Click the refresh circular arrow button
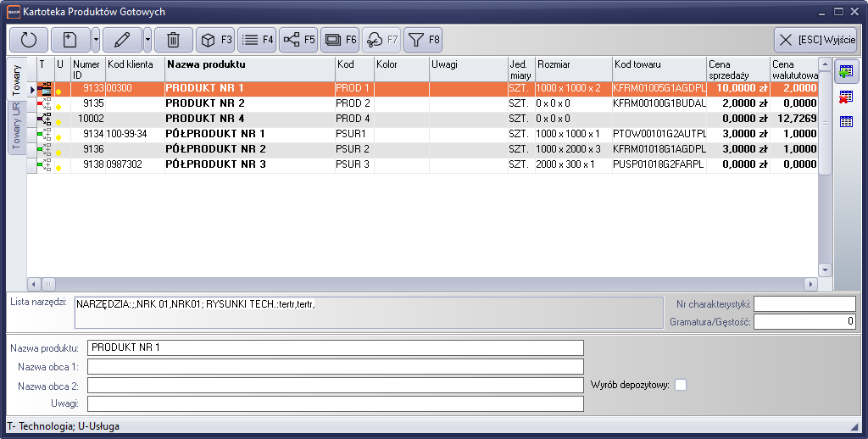The width and height of the screenshot is (868, 439). point(28,39)
